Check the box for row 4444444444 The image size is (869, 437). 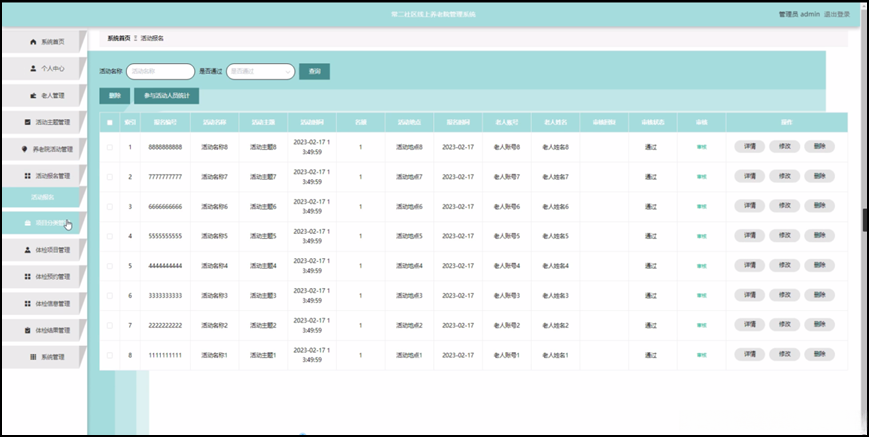pyautogui.click(x=110, y=266)
